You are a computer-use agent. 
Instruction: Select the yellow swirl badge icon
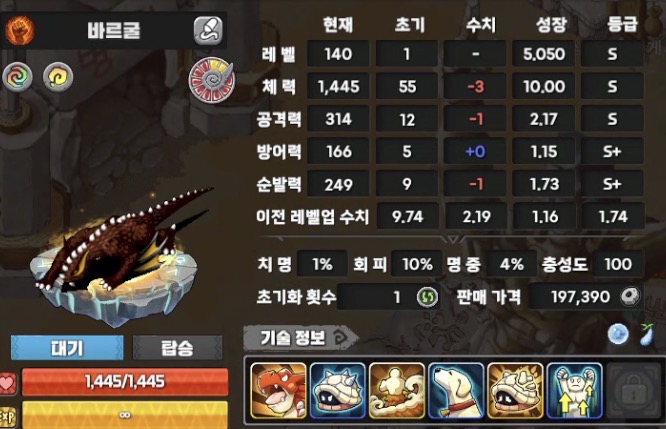pos(58,77)
